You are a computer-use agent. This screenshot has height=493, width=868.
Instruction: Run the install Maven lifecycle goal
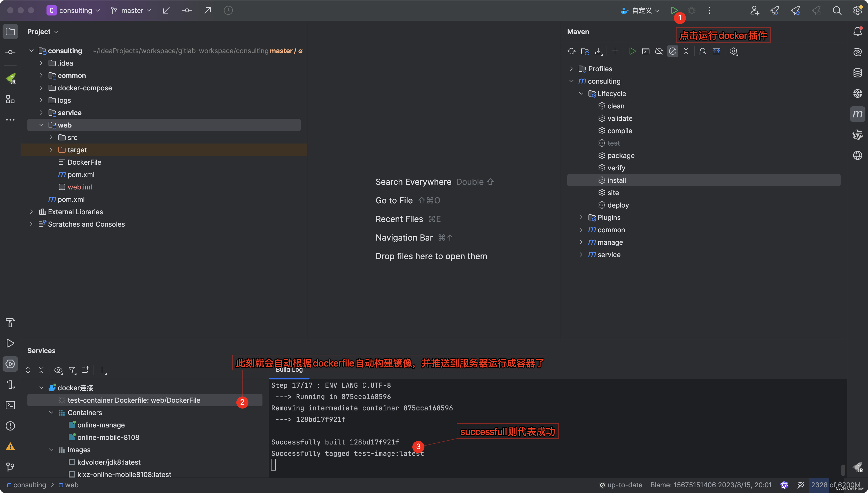click(617, 180)
